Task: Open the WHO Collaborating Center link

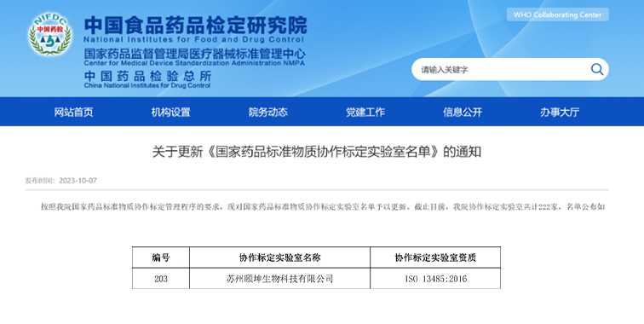Action: 557,14
